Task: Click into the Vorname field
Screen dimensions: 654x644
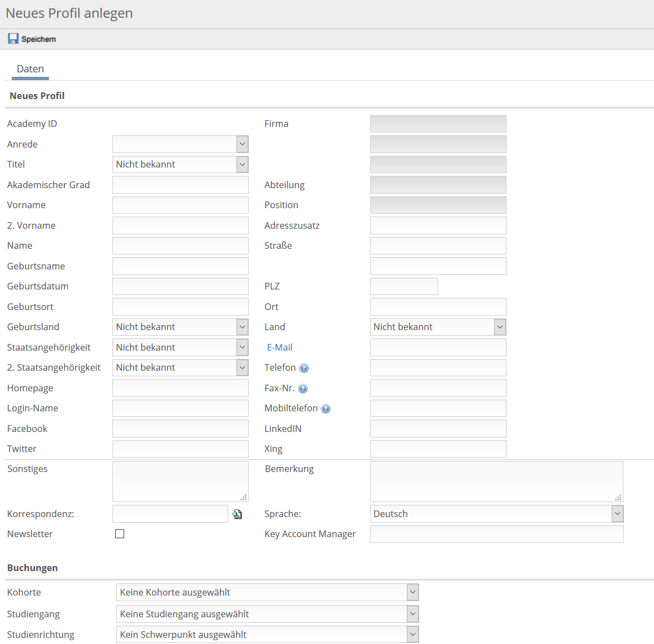Action: click(x=180, y=205)
